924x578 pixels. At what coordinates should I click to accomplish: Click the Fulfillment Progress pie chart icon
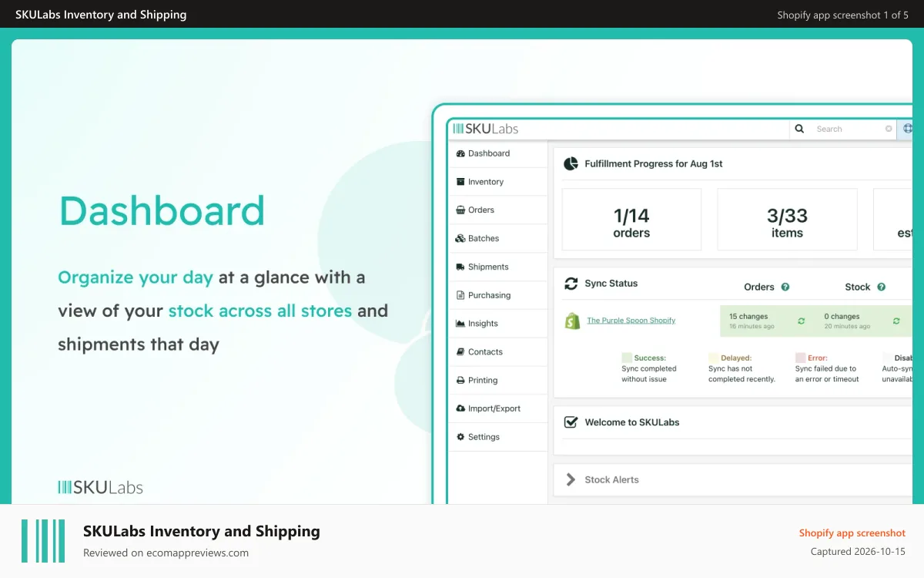(571, 163)
